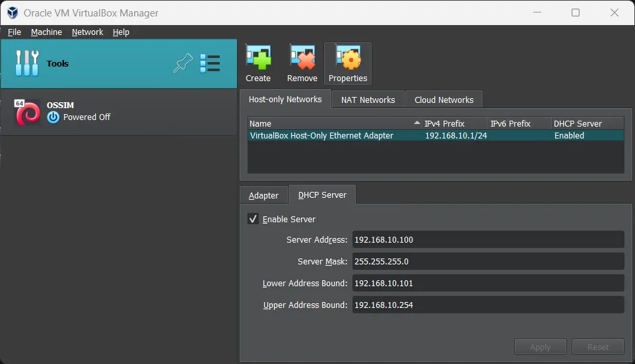The height and width of the screenshot is (364, 635).
Task: Open the Network menu
Action: point(88,32)
